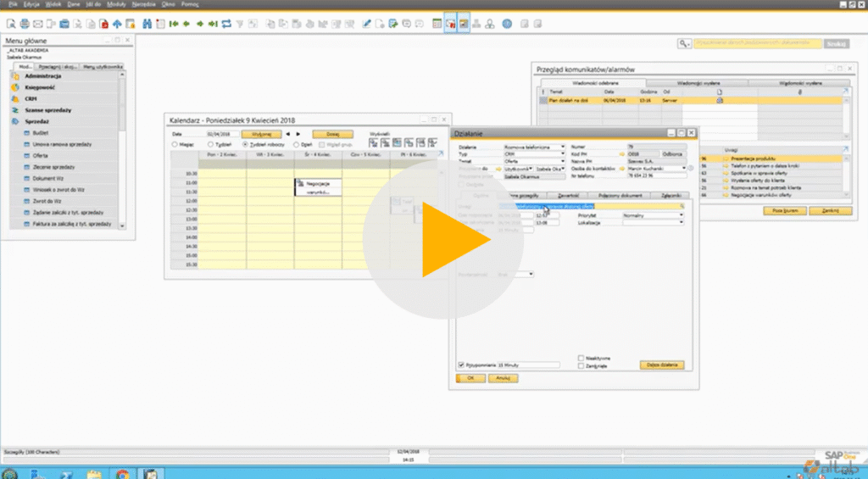Click the Data field in Kalendarz
868x479 pixels.
(x=223, y=134)
